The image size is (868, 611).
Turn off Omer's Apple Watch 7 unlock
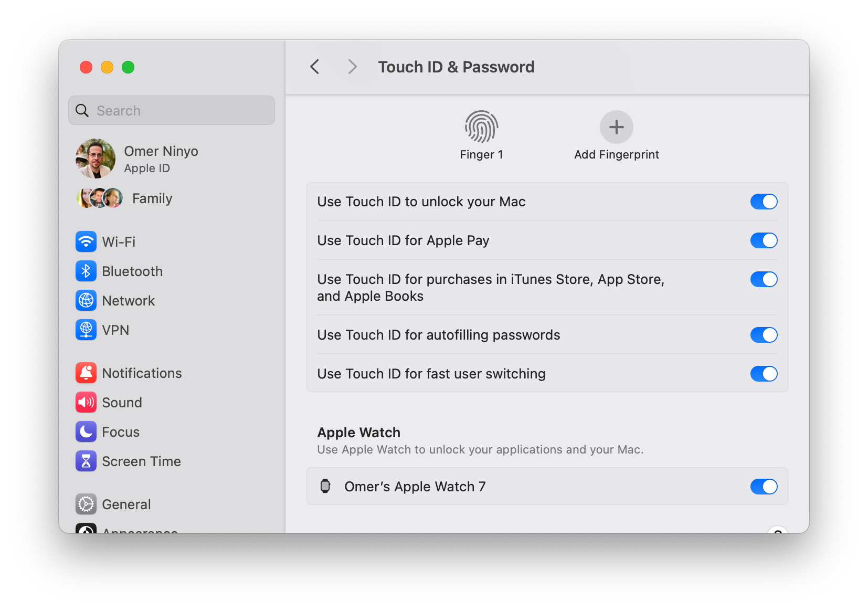[764, 487]
